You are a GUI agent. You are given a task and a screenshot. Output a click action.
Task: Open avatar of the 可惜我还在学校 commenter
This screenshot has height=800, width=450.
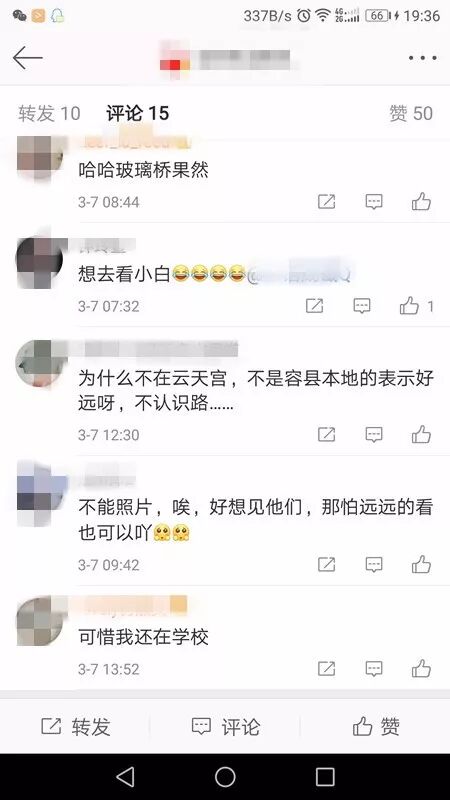pyautogui.click(x=40, y=620)
